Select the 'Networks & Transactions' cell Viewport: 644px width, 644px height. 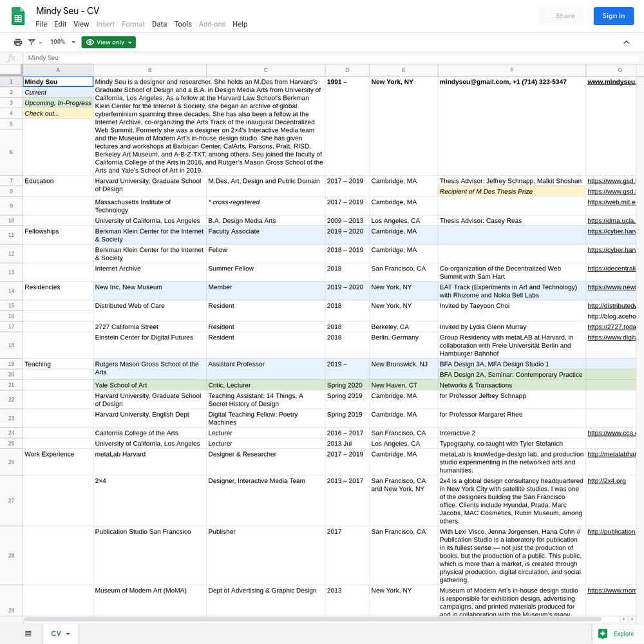tap(512, 385)
